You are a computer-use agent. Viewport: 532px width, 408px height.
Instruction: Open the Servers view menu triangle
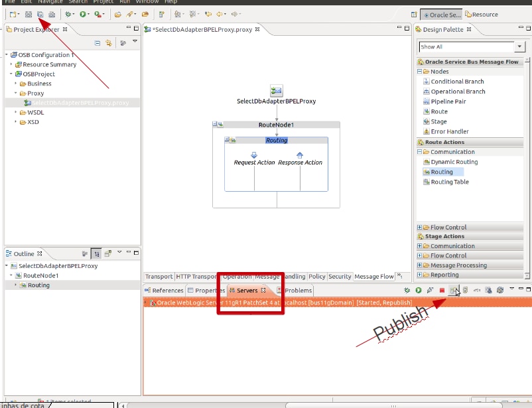(x=511, y=289)
